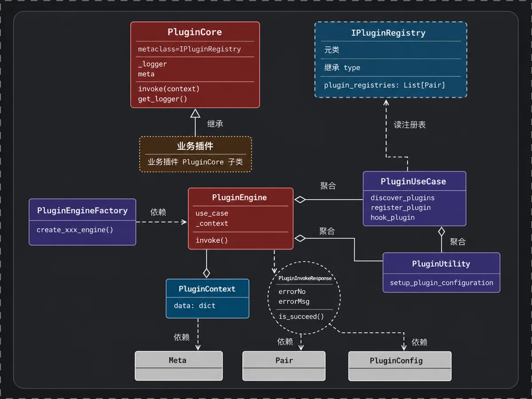Select the invoke(context) method
The width and height of the screenshot is (532, 399).
(168, 89)
